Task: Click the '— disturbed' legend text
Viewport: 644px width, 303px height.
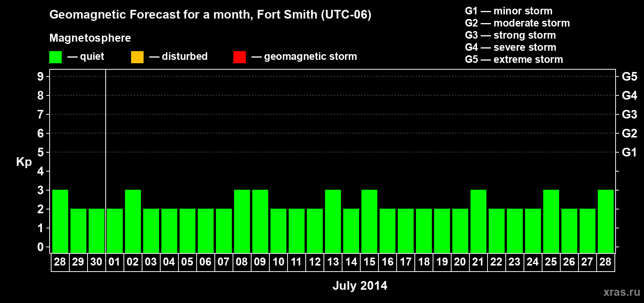Action: pyautogui.click(x=178, y=57)
